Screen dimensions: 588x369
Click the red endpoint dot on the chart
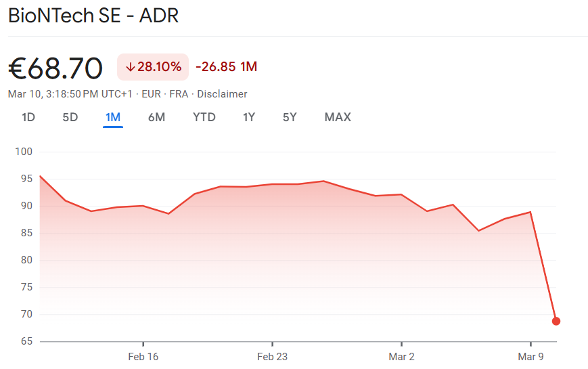click(556, 321)
